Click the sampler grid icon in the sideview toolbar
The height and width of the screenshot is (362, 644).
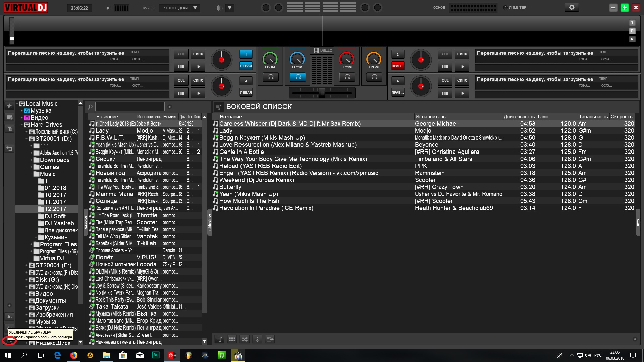[x=232, y=339]
